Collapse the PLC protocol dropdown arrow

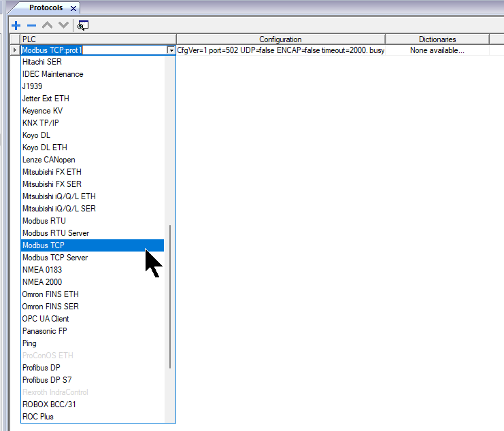pyautogui.click(x=171, y=50)
